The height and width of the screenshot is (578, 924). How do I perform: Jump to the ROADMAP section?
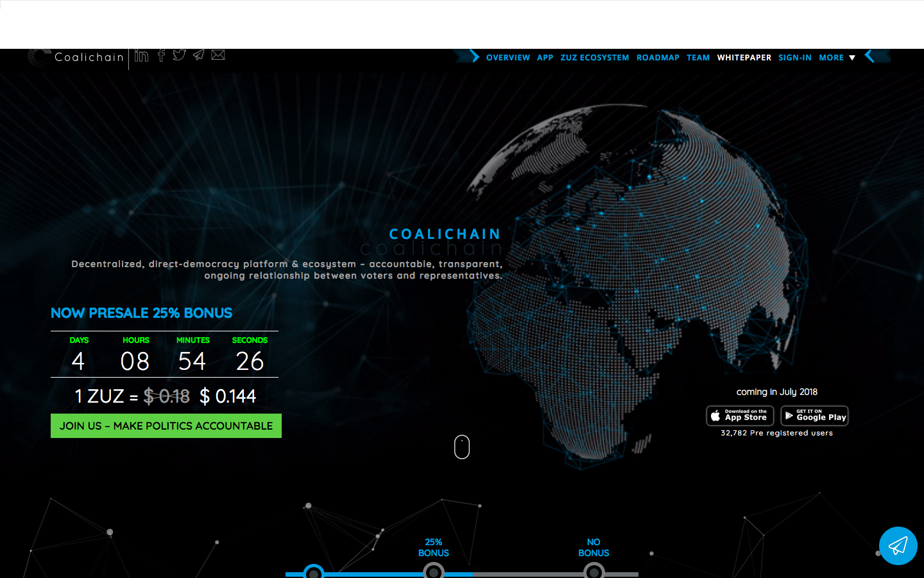pyautogui.click(x=658, y=58)
